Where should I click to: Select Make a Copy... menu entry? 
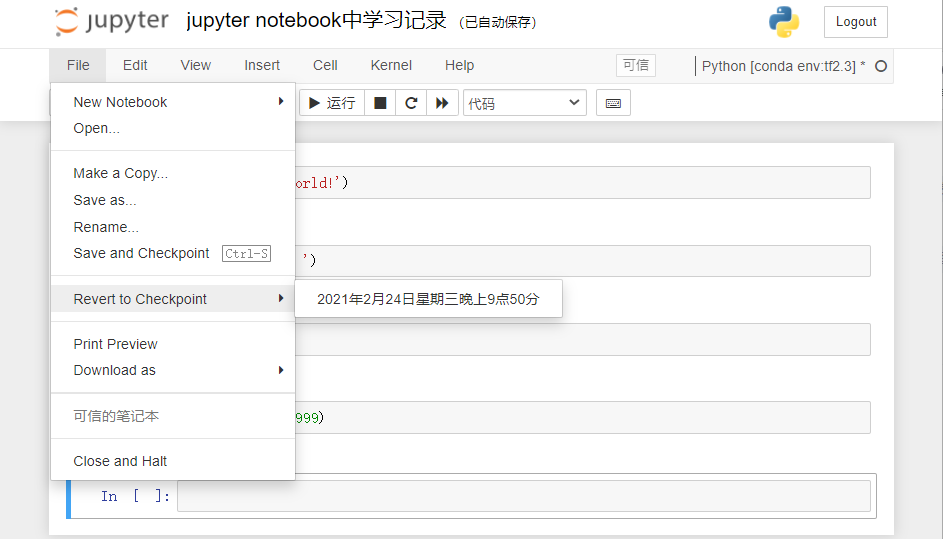(173, 173)
